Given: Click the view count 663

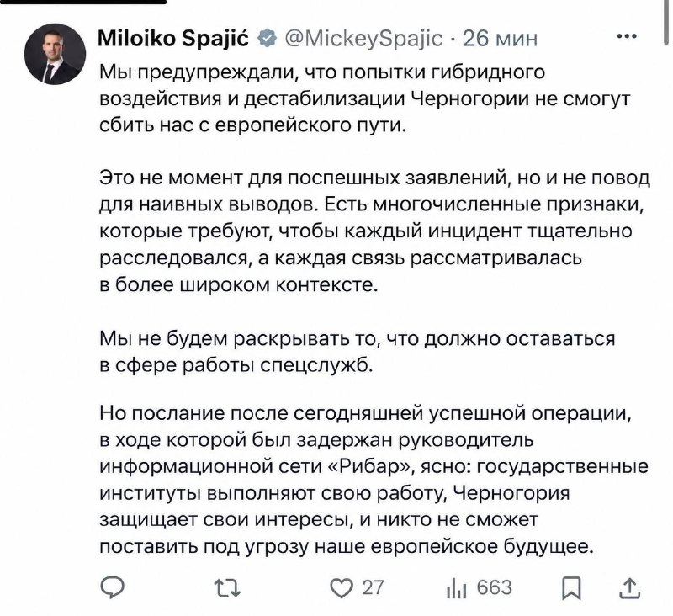Looking at the screenshot, I should (495, 587).
